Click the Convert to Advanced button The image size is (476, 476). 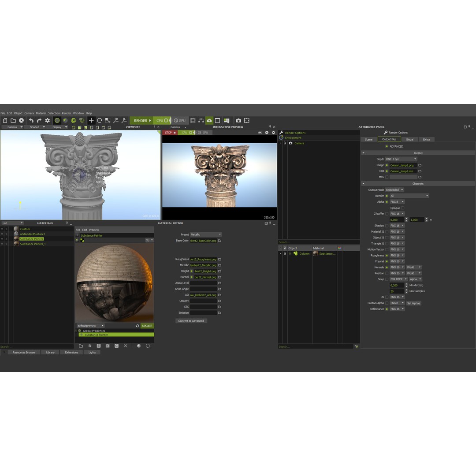[191, 321]
